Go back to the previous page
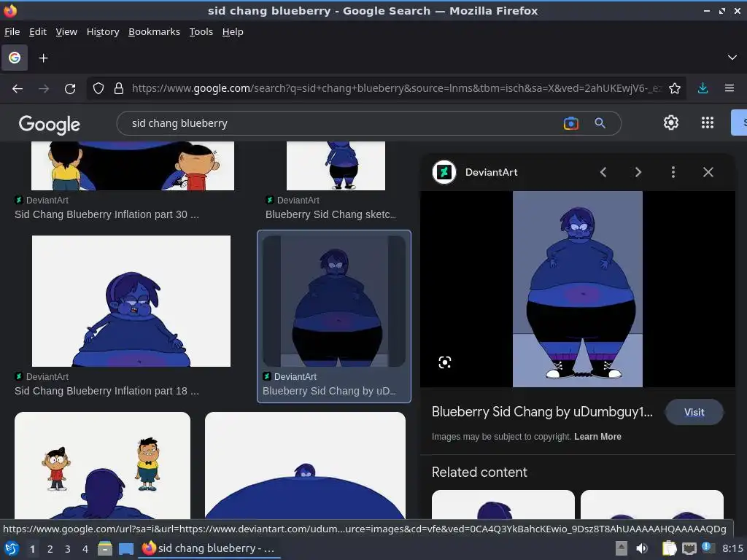 tap(18, 88)
